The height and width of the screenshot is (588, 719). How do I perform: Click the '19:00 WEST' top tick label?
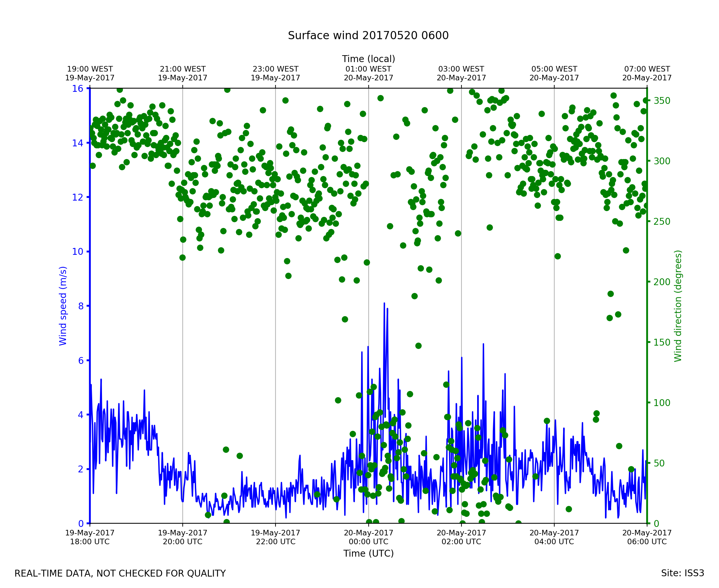[x=90, y=69]
